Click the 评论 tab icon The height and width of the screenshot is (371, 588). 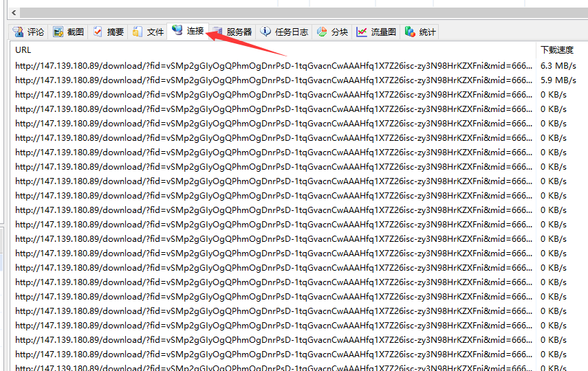(18, 32)
